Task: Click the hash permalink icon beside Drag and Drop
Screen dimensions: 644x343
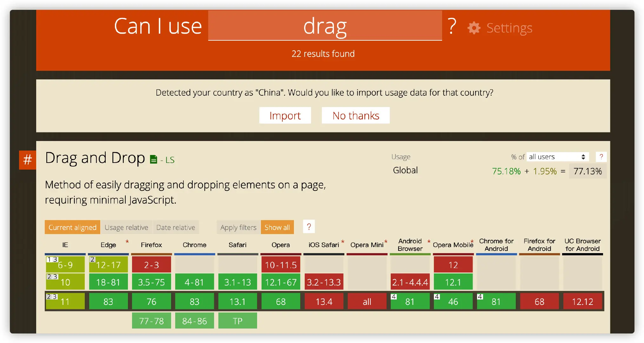Action: 28,160
